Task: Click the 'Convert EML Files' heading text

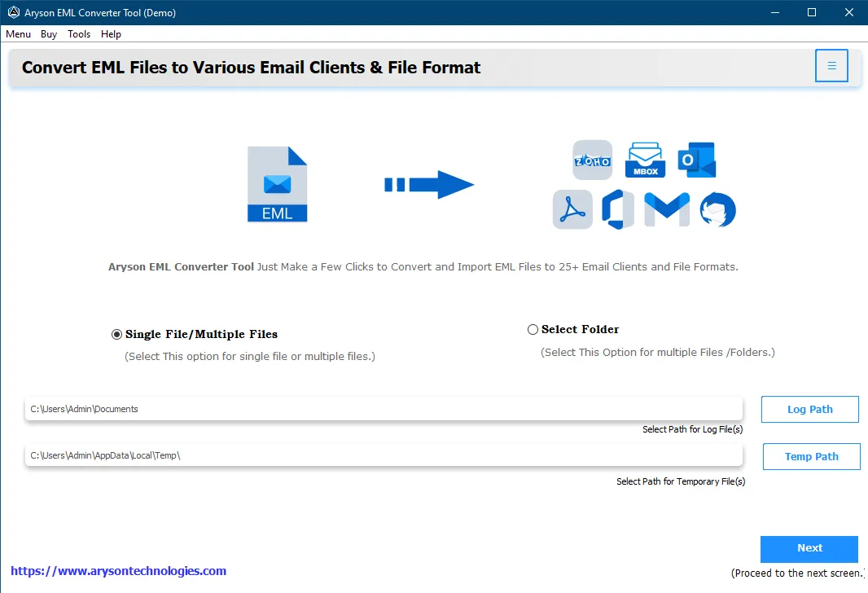Action: click(251, 68)
